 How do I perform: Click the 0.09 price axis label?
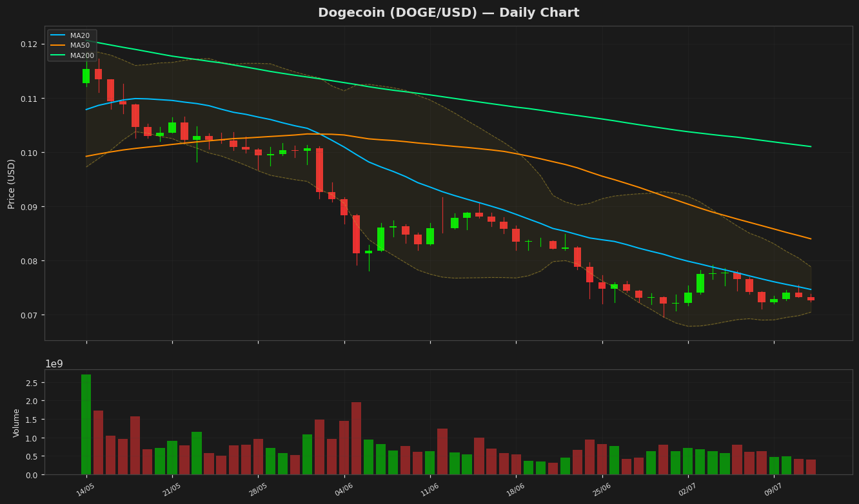point(28,207)
